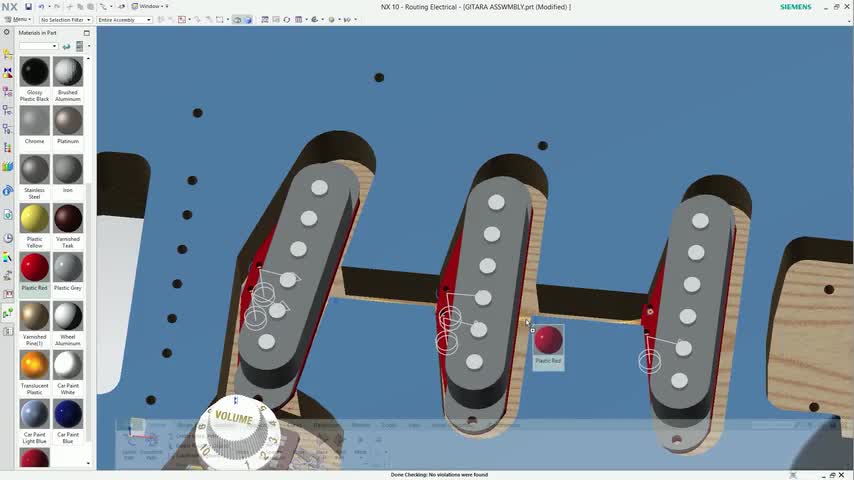Open the Window dropdown menu
854x480 pixels.
coord(150,7)
